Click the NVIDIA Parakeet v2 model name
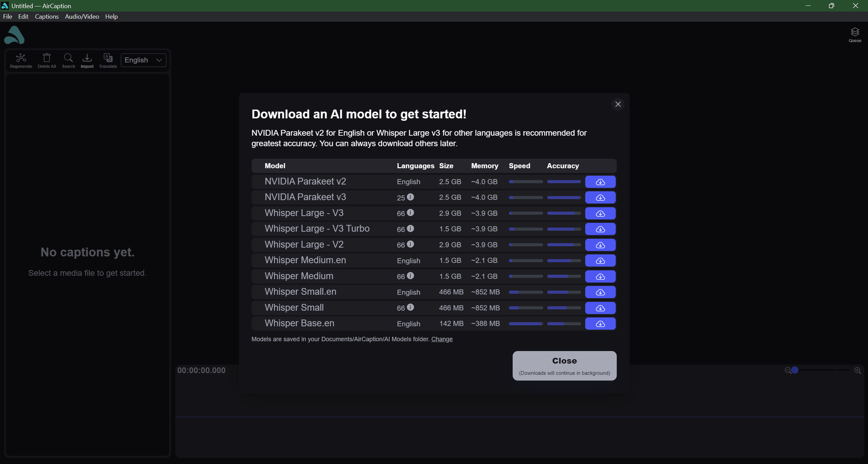868x464 pixels. [305, 181]
